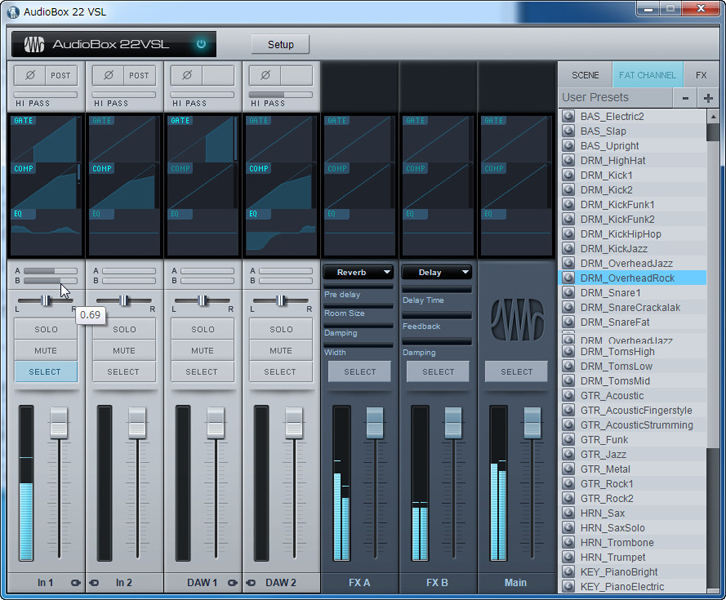The image size is (726, 600).
Task: Click the In 1 FX send B slider
Action: [50, 281]
